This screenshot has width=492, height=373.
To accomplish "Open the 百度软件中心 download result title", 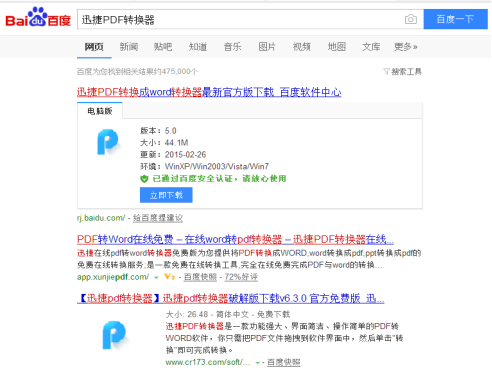I will click(209, 92).
